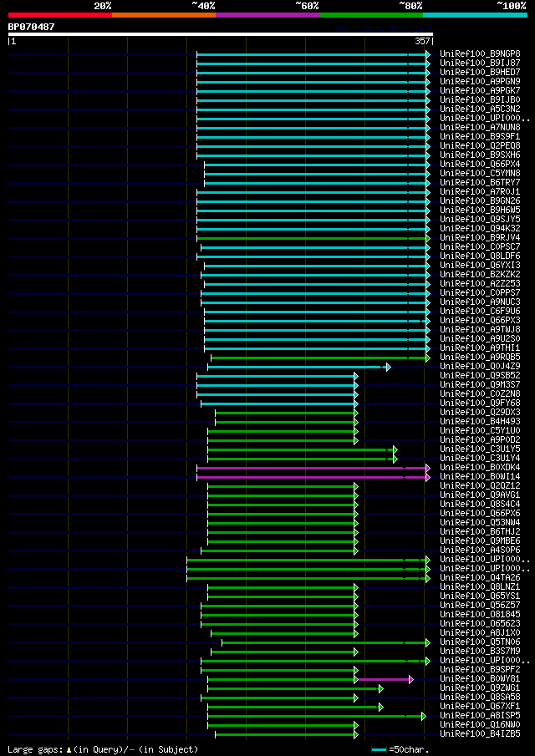Click the white BP070487 query bar
This screenshot has height=756, width=535.
pos(221,34)
